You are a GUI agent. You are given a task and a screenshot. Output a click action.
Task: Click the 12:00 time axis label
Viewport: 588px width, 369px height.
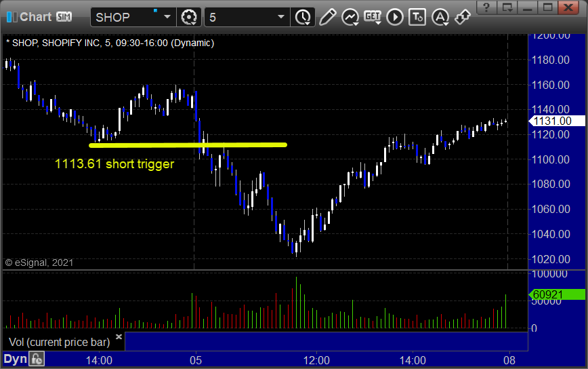pyautogui.click(x=316, y=360)
